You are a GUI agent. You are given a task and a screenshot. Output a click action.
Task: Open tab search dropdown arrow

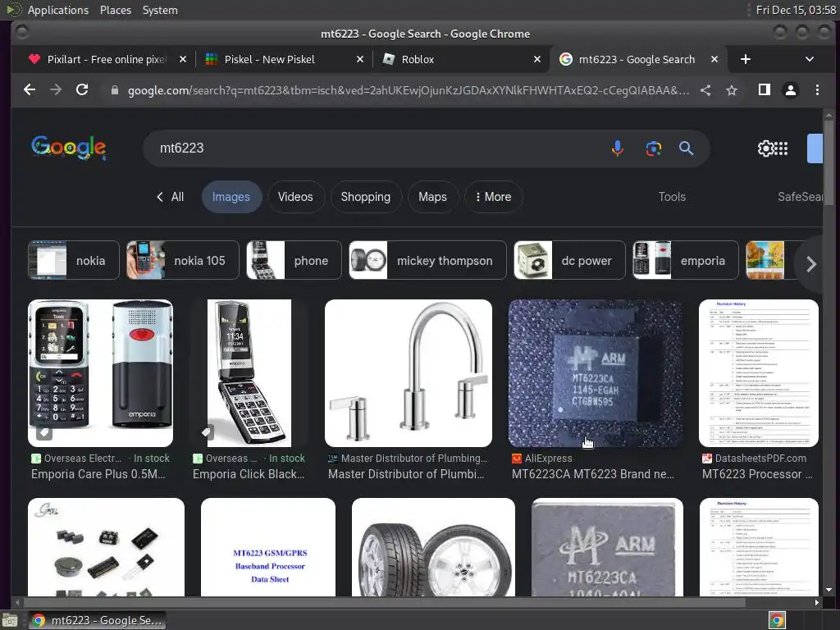click(810, 59)
